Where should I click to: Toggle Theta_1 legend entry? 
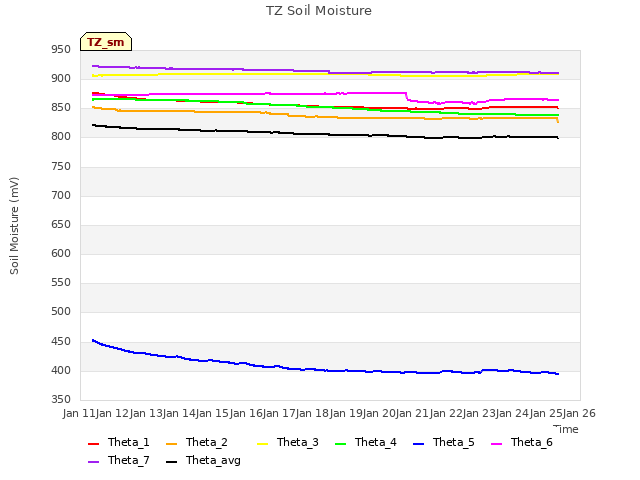tap(119, 442)
